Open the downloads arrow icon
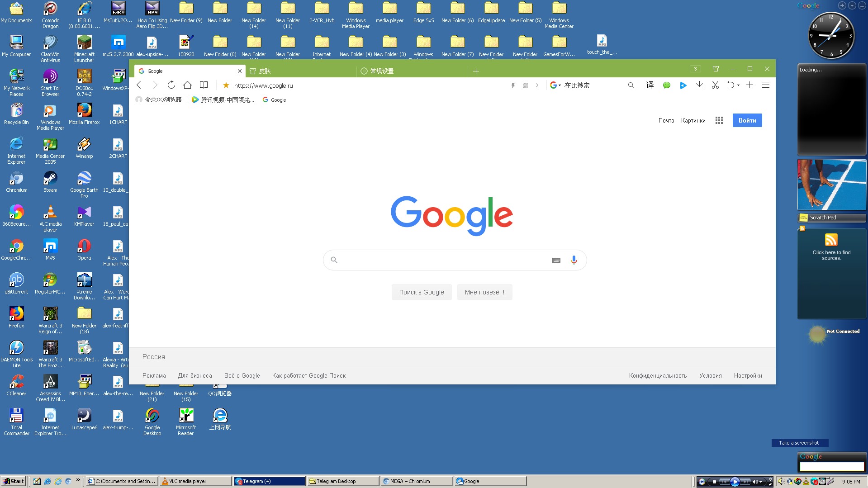 [699, 85]
